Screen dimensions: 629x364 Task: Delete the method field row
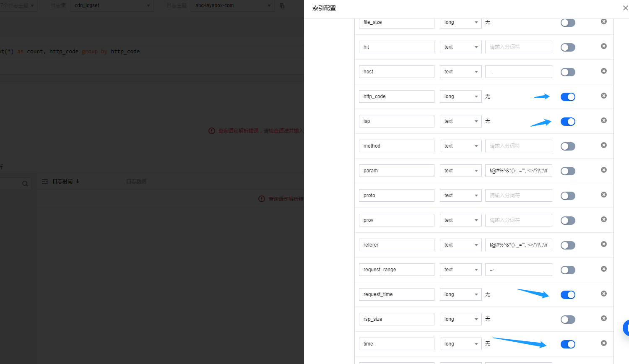click(604, 145)
